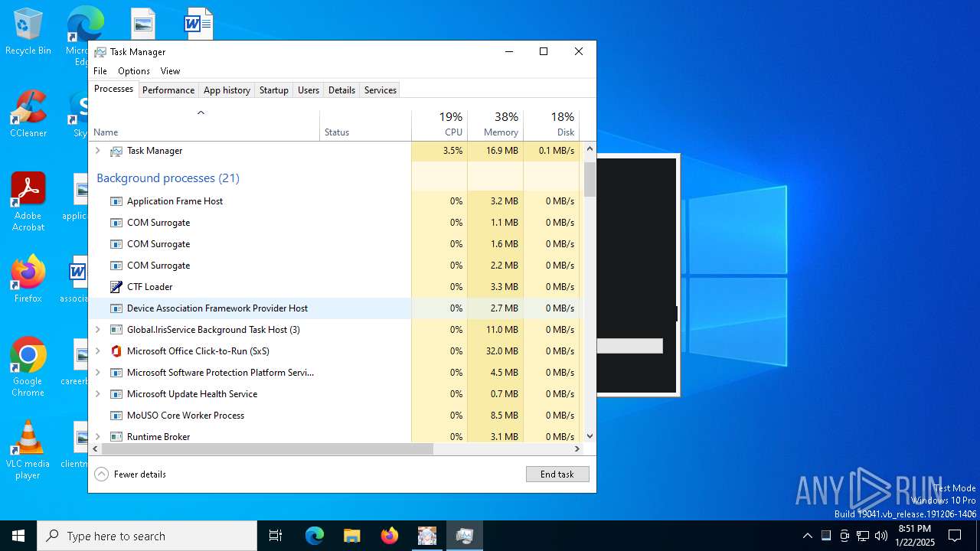
Task: Sort processes by CPU column
Action: 439,126
